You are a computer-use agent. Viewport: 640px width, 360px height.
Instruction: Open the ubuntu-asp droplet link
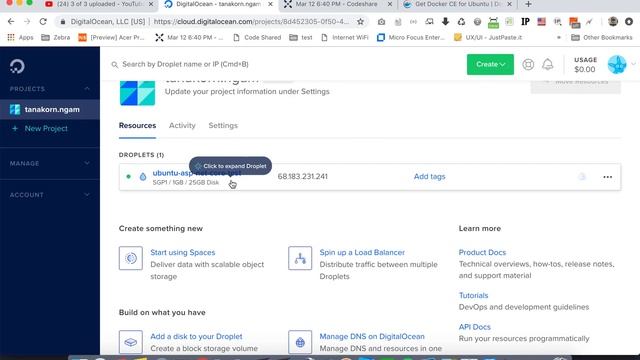coord(196,173)
